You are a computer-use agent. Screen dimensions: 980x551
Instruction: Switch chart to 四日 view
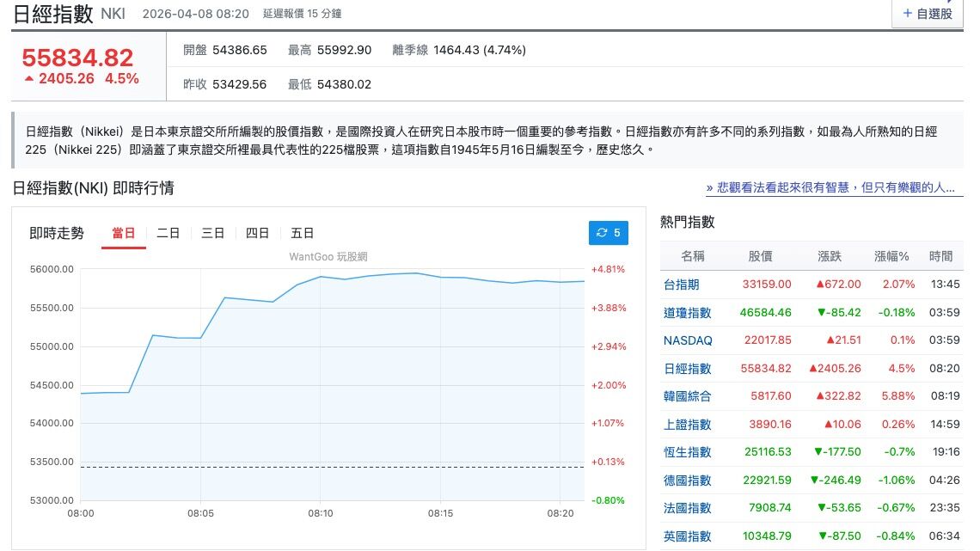tap(258, 233)
